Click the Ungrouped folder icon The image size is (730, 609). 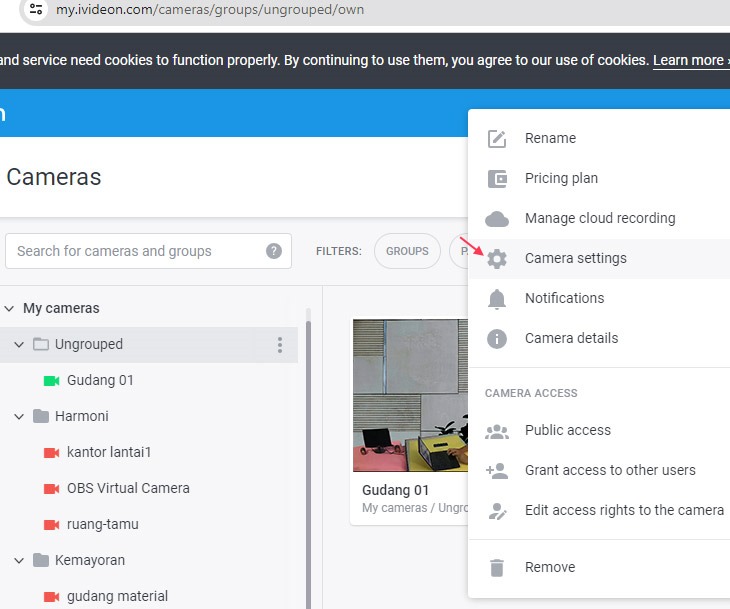(x=41, y=345)
